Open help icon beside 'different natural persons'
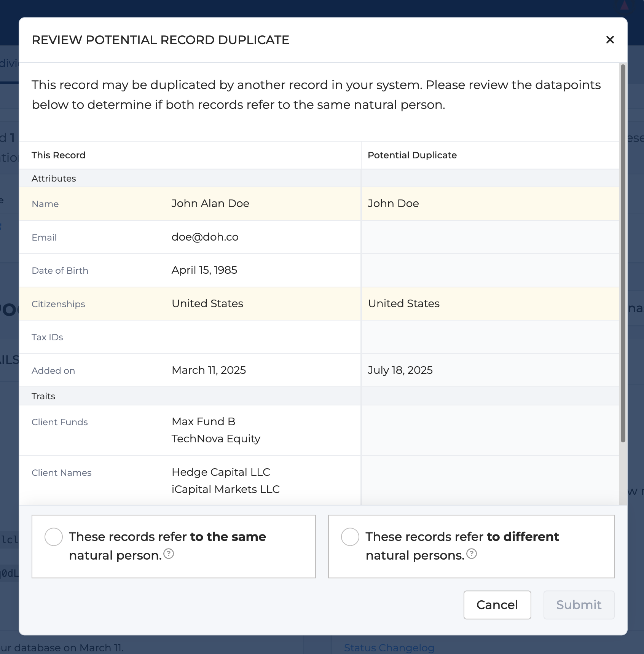644x654 pixels. [472, 554]
